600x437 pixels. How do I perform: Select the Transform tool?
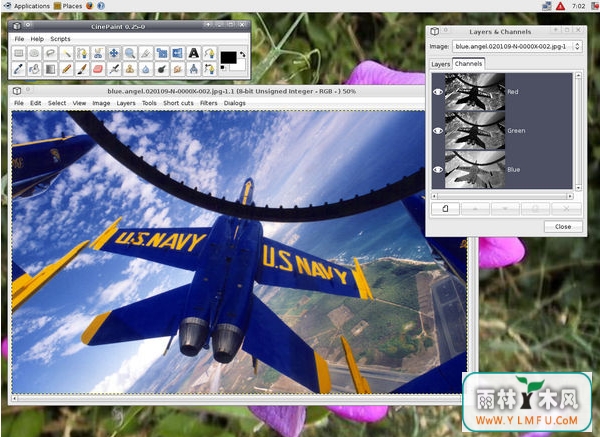162,53
